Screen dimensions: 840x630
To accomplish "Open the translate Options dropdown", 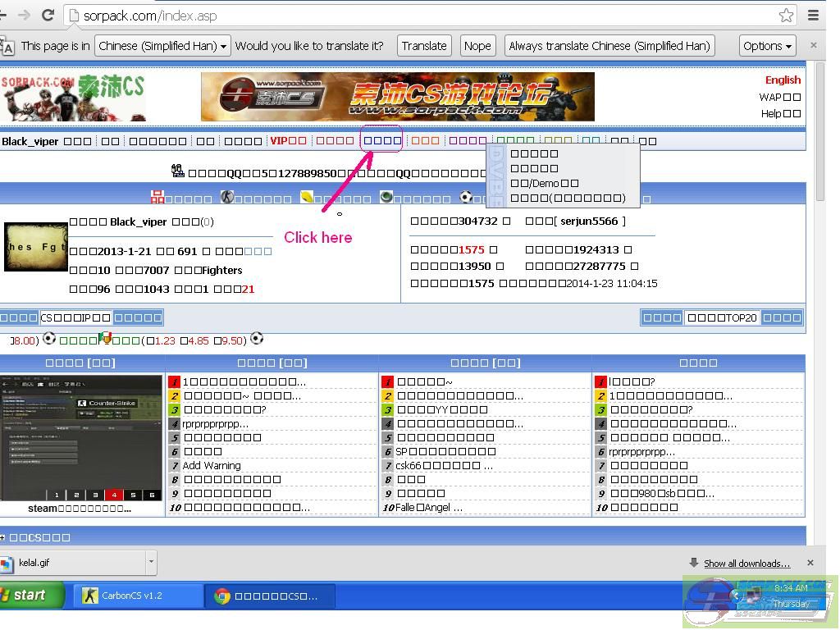I will pyautogui.click(x=768, y=46).
